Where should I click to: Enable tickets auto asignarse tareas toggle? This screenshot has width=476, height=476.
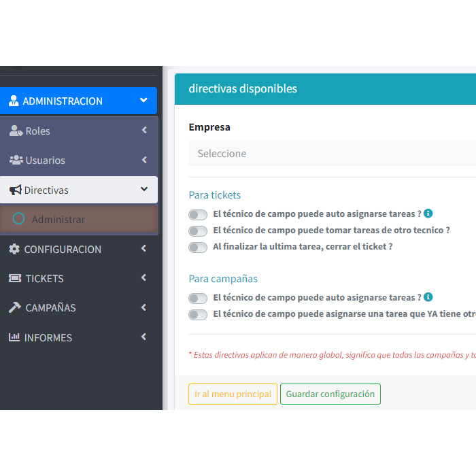tap(198, 214)
